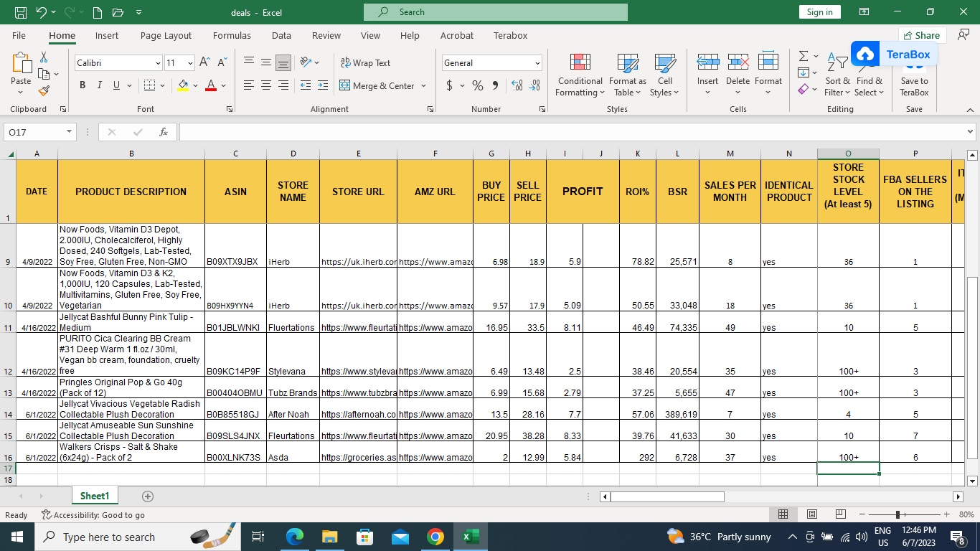Increase the cell indent
The width and height of the screenshot is (980, 551).
tap(322, 85)
